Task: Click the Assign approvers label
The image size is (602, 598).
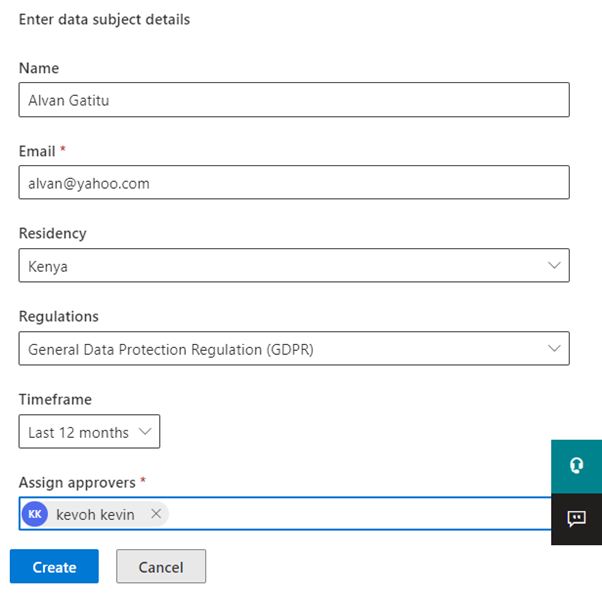Action: 77,482
